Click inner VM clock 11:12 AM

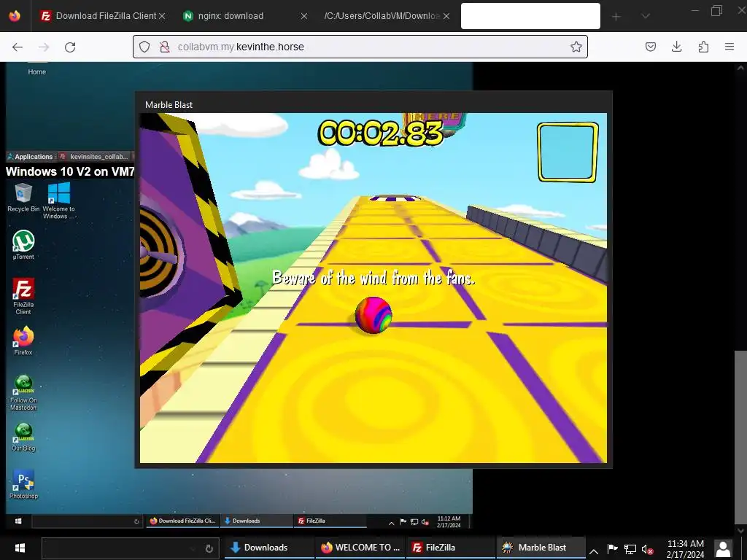click(449, 521)
